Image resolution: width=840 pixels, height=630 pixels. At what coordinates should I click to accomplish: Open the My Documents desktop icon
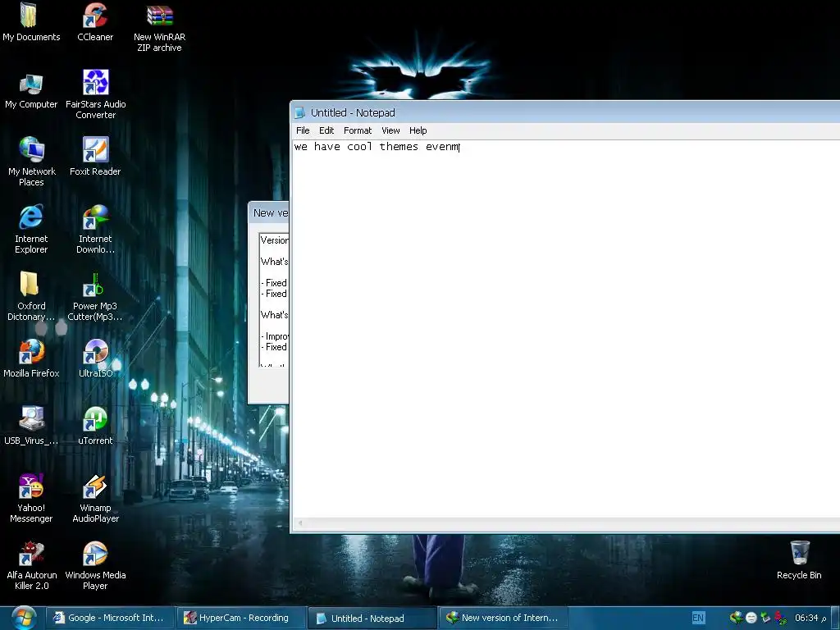tap(31, 22)
